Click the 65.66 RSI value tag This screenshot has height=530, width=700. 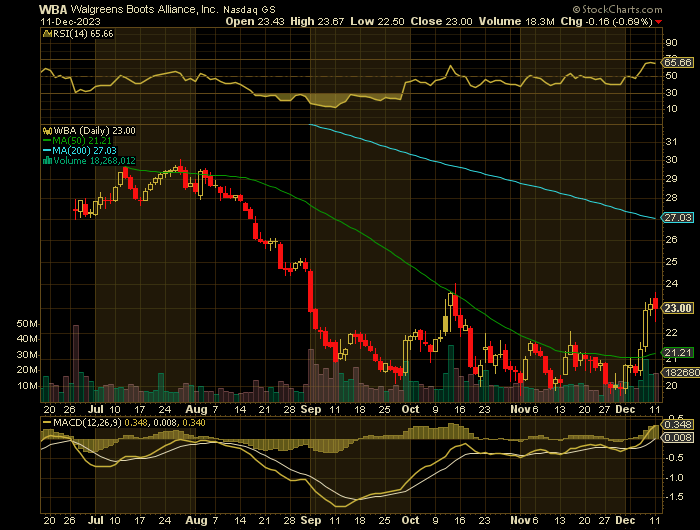(678, 63)
